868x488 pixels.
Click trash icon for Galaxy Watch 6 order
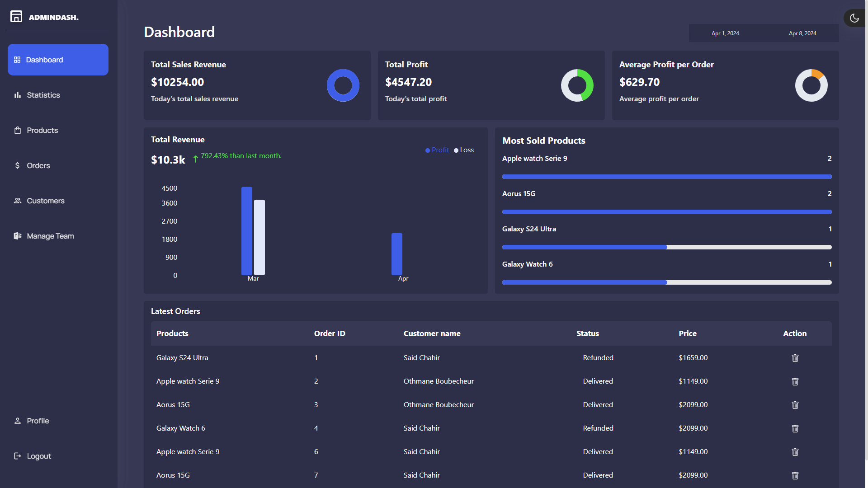[795, 428]
